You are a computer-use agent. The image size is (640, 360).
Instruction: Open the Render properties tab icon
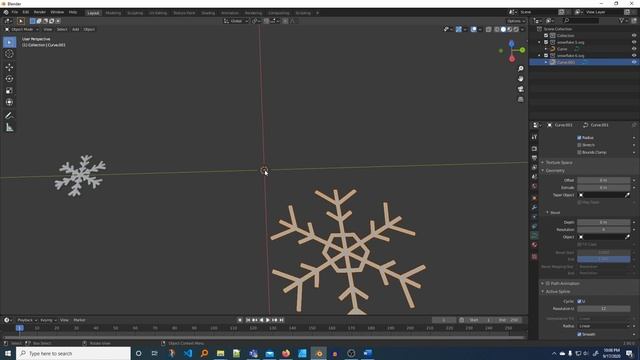click(x=534, y=149)
